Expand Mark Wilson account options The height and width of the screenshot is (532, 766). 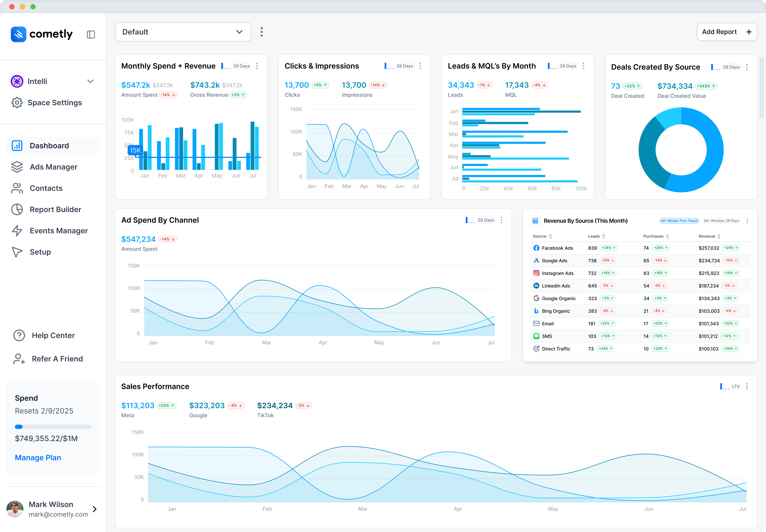click(x=94, y=509)
